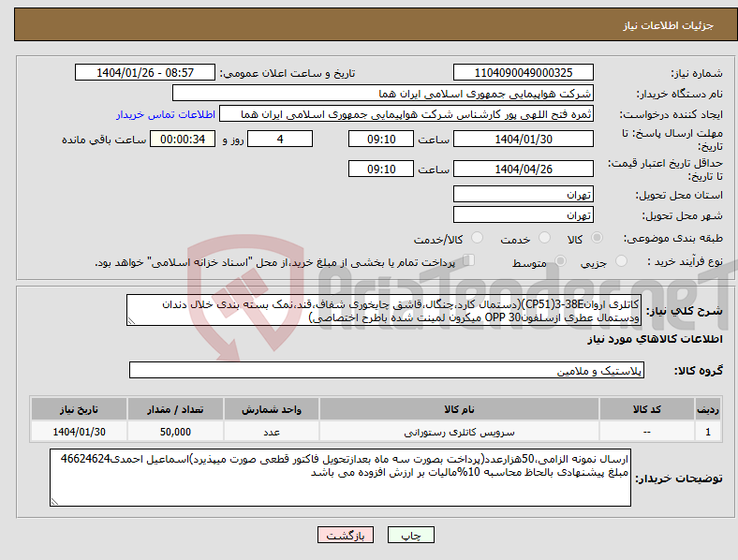738x560 pixels.
Task: Click the delivery city تهران field
Action: point(524,214)
